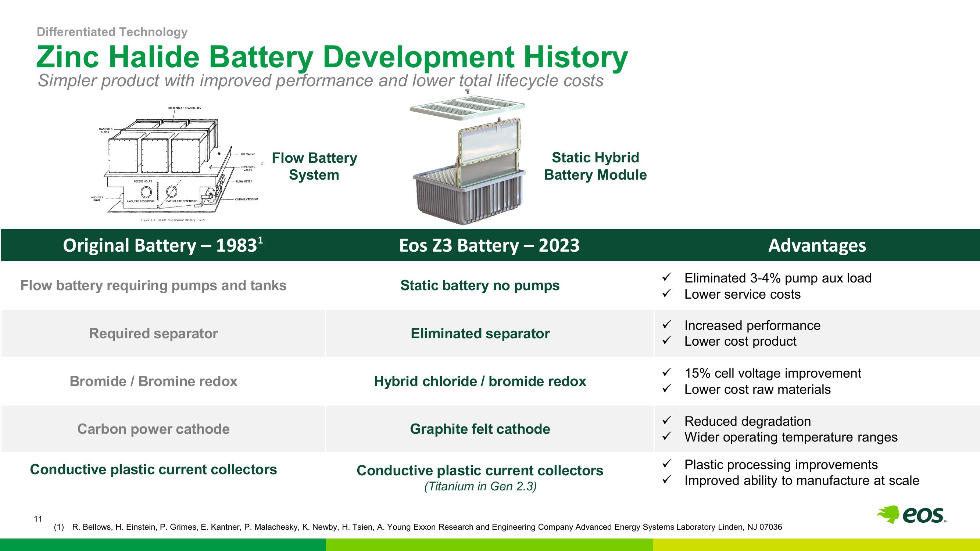The height and width of the screenshot is (551, 980).
Task: Click 'Wider operating temperature ranges' bullet
Action: click(791, 437)
